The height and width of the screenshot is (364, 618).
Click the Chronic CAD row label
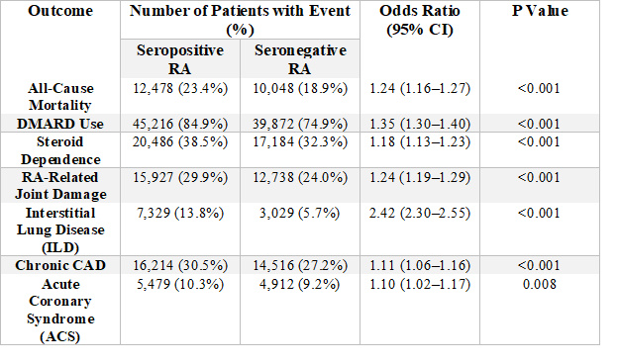(x=60, y=265)
